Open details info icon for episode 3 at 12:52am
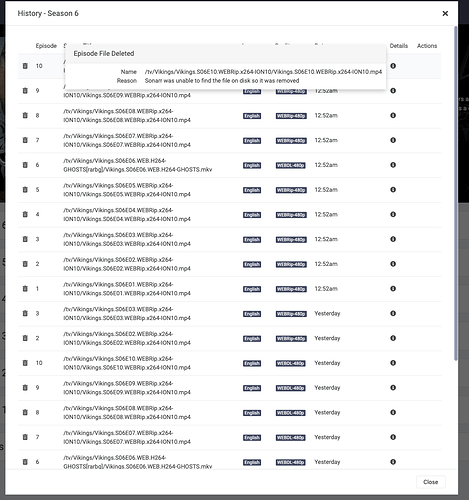The height and width of the screenshot is (500, 469). (393, 239)
